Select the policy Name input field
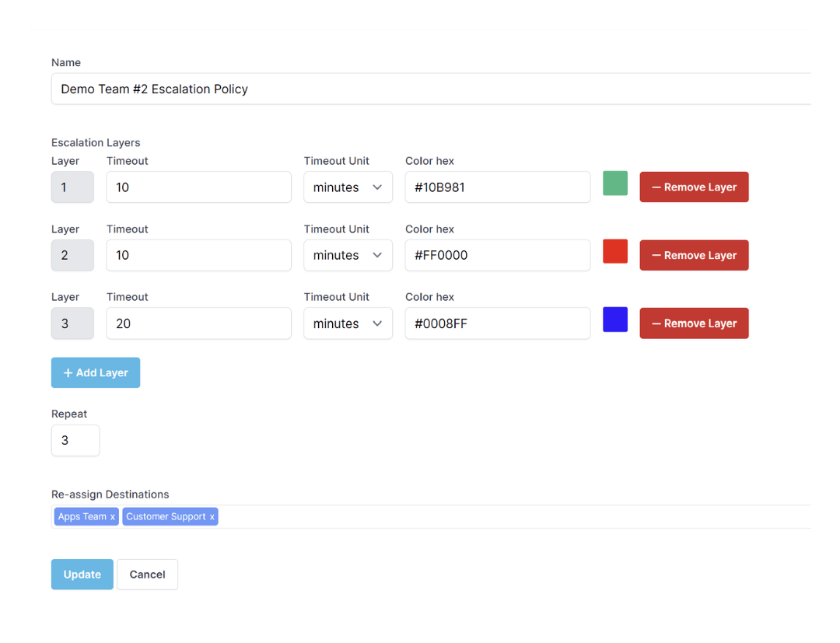This screenshot has height=643, width=840. point(311,89)
